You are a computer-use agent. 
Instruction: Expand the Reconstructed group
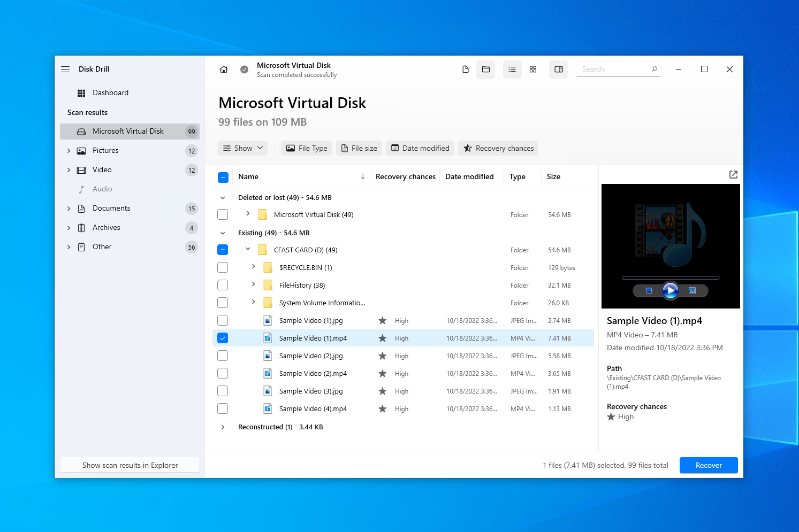(x=223, y=427)
